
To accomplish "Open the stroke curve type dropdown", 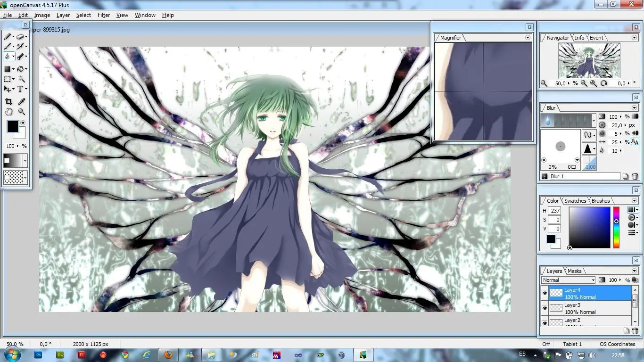I will 589,134.
